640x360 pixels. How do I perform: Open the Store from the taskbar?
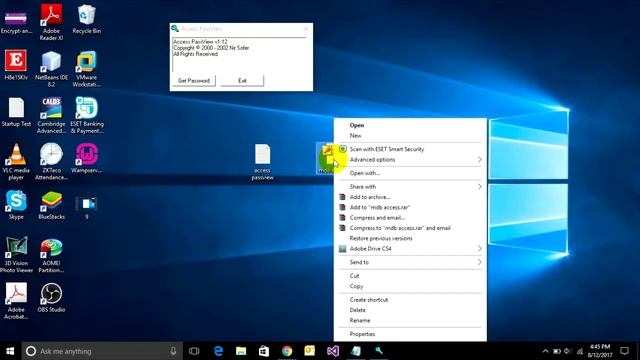tap(264, 351)
